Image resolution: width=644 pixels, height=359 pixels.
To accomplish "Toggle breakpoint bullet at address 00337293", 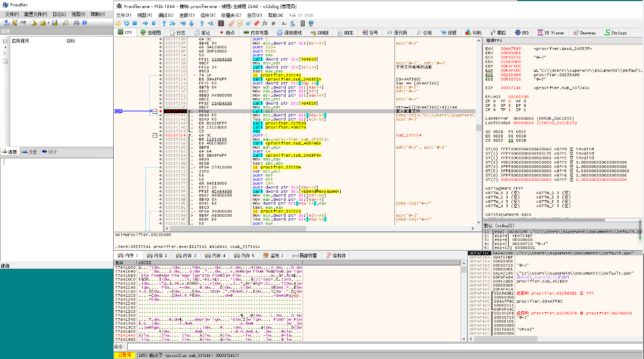I will click(160, 211).
